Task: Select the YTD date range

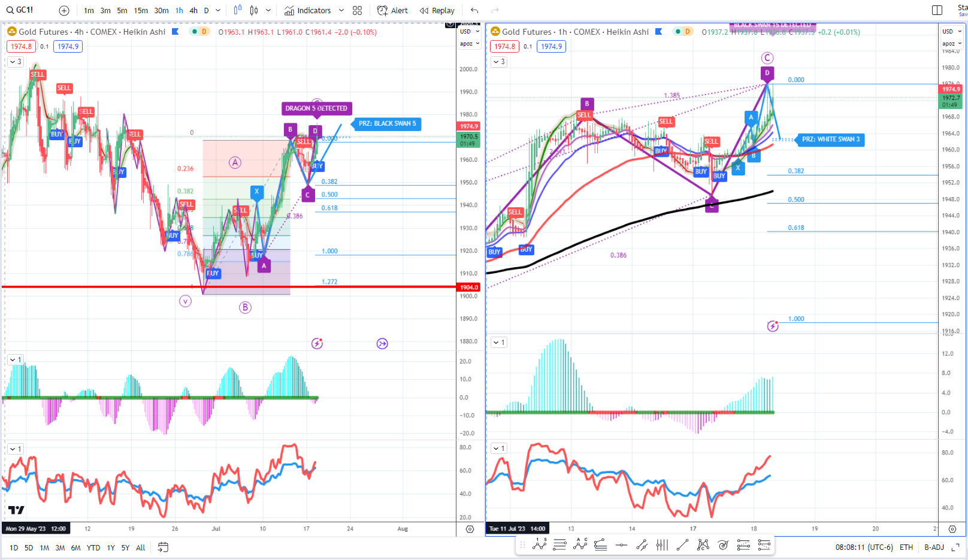Action: pos(93,547)
